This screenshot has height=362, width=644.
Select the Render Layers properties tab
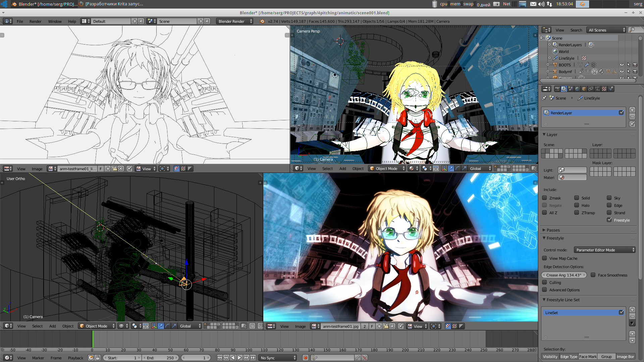[564, 89]
